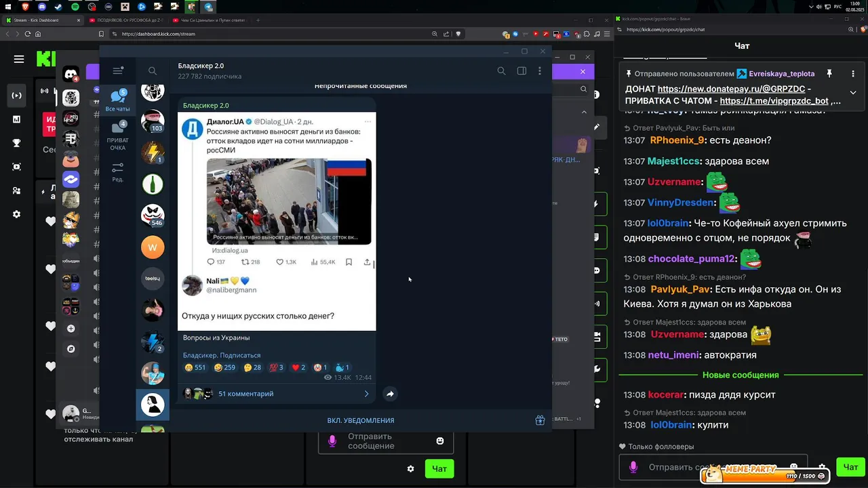Open a new browser tab

[258, 20]
